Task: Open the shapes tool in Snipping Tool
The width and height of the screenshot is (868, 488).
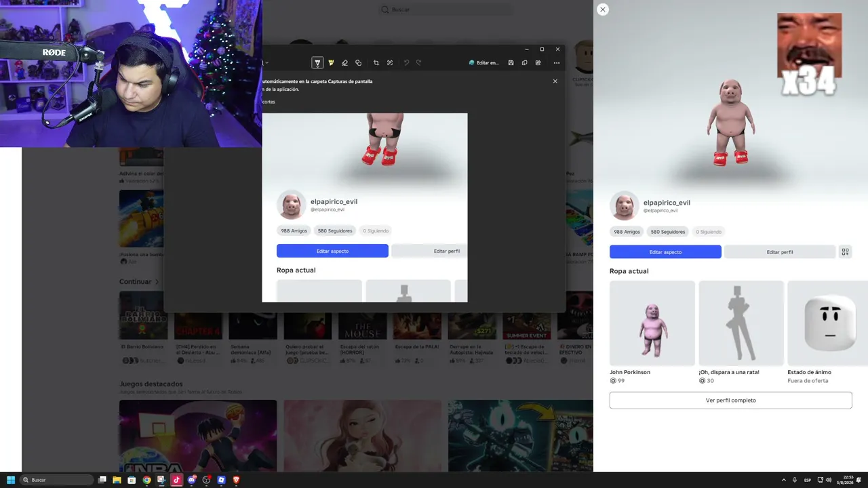Action: tap(358, 63)
